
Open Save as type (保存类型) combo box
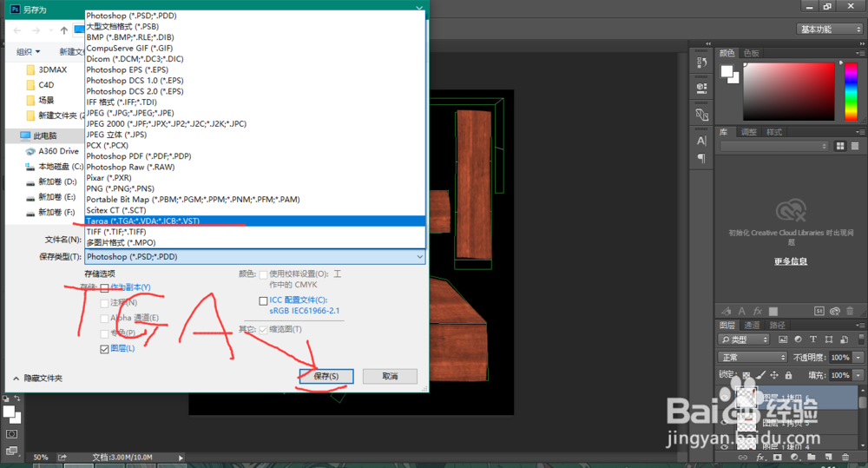254,256
